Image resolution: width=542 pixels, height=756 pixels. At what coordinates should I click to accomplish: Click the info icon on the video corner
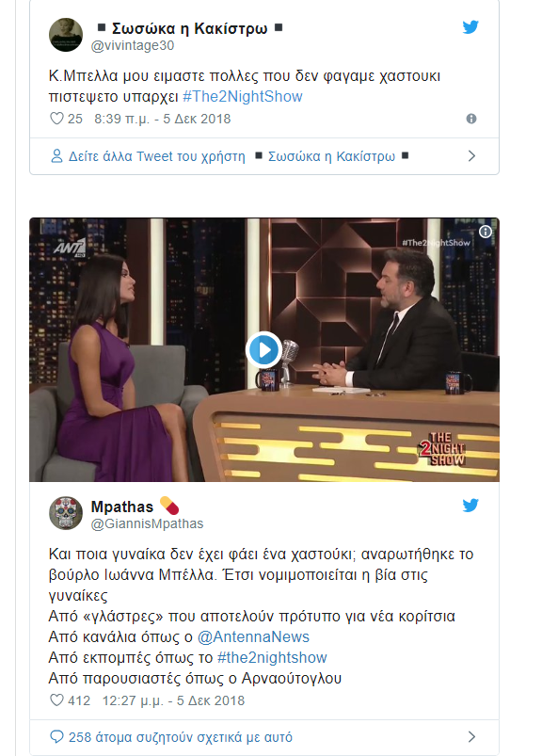pyautogui.click(x=486, y=232)
